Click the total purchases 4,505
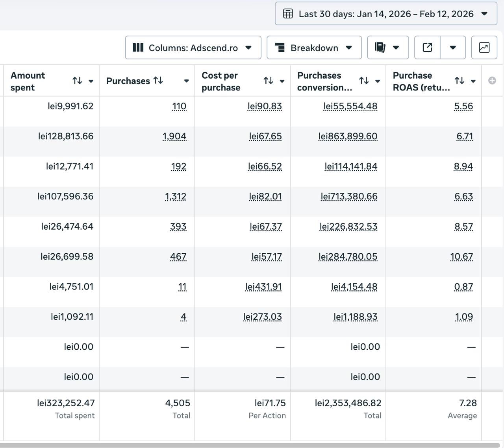 (x=178, y=403)
